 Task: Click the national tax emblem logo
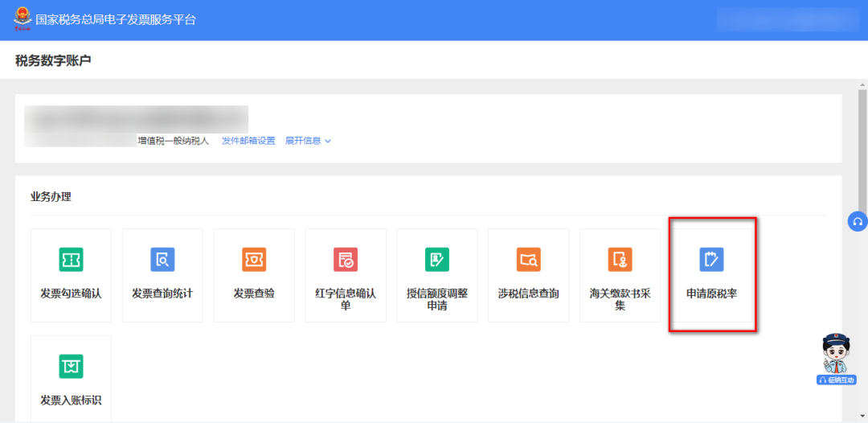click(23, 18)
